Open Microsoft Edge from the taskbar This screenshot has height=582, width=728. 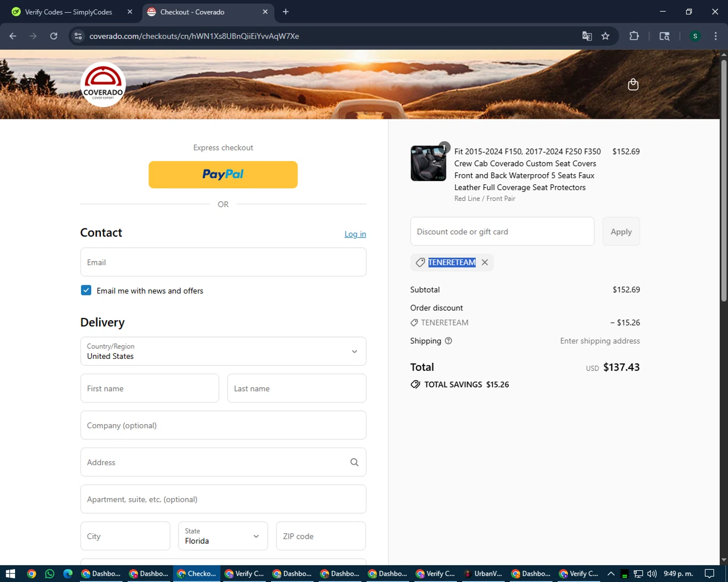coord(68,574)
